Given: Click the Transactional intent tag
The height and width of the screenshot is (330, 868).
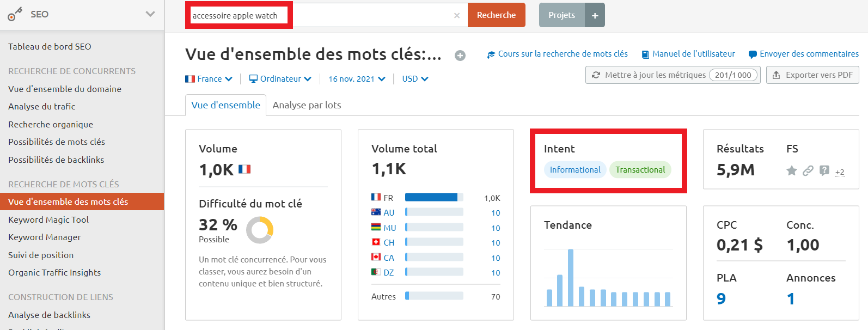Looking at the screenshot, I should pos(640,170).
